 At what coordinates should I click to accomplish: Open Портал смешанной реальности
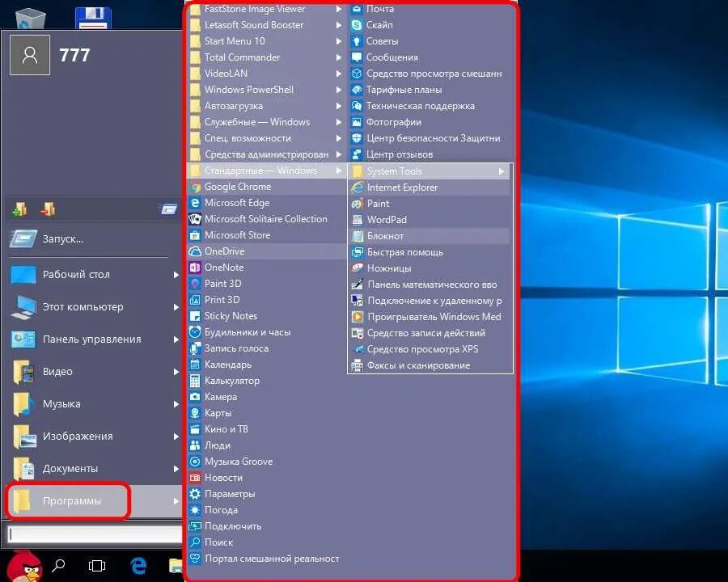(266, 559)
